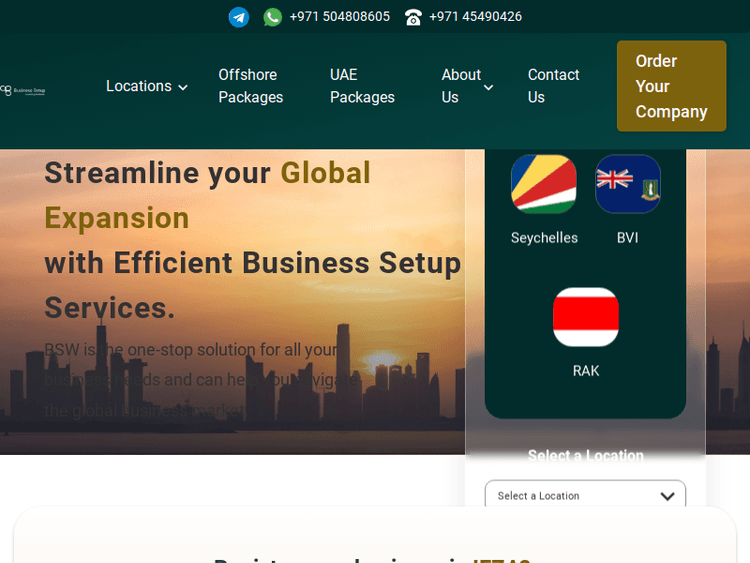Click Order Your Company button
Screen dimensions: 750x563
point(671,86)
